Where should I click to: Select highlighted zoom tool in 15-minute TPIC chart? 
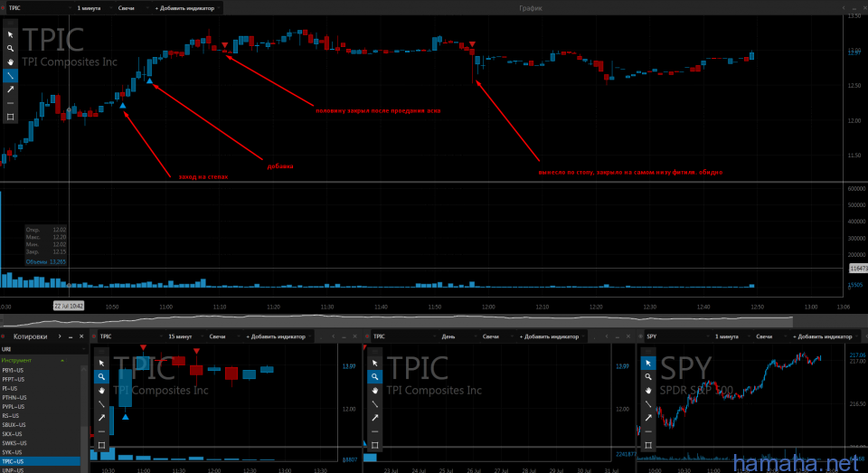[101, 376]
